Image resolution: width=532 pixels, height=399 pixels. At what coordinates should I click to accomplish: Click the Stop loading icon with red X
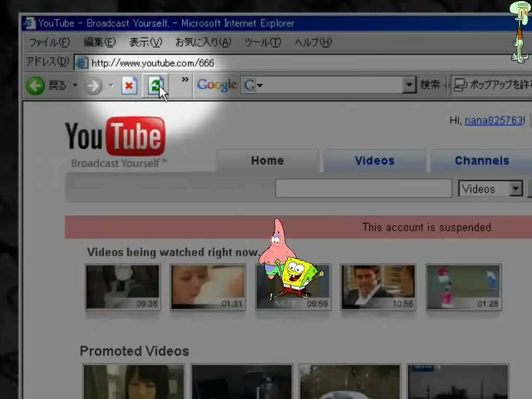click(x=129, y=86)
